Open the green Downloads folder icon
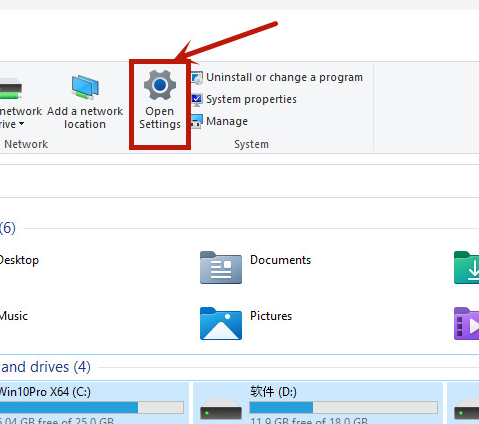 point(467,268)
